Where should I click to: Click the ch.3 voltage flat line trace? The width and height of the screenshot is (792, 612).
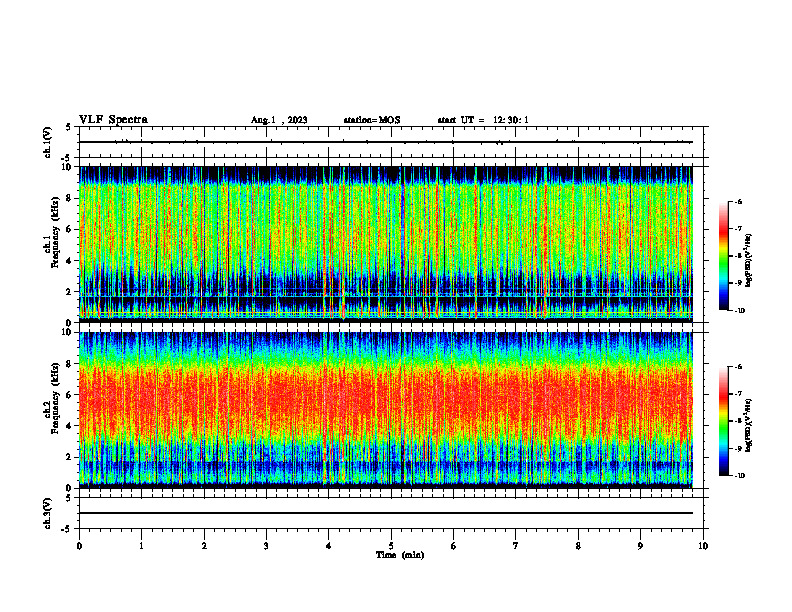point(385,513)
